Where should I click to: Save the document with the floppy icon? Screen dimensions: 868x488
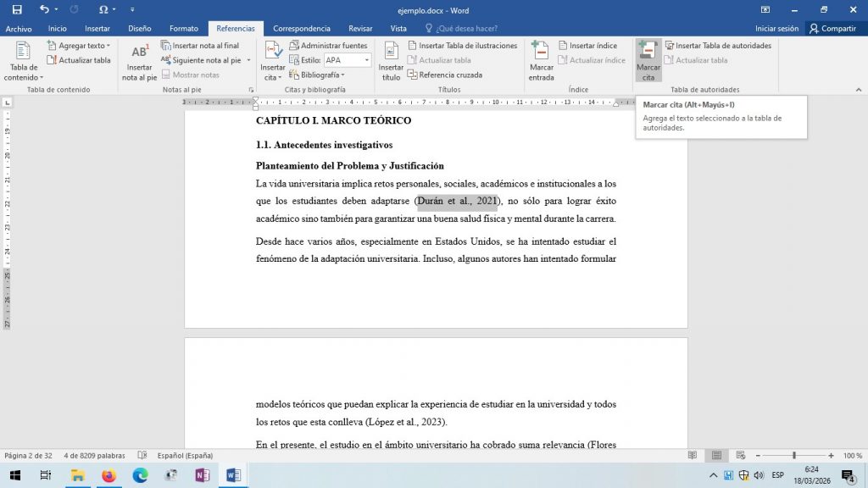[17, 9]
